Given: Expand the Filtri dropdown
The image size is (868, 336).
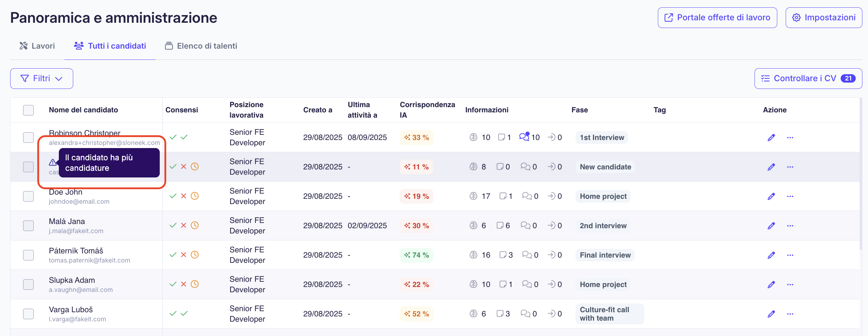Looking at the screenshot, I should [x=42, y=78].
